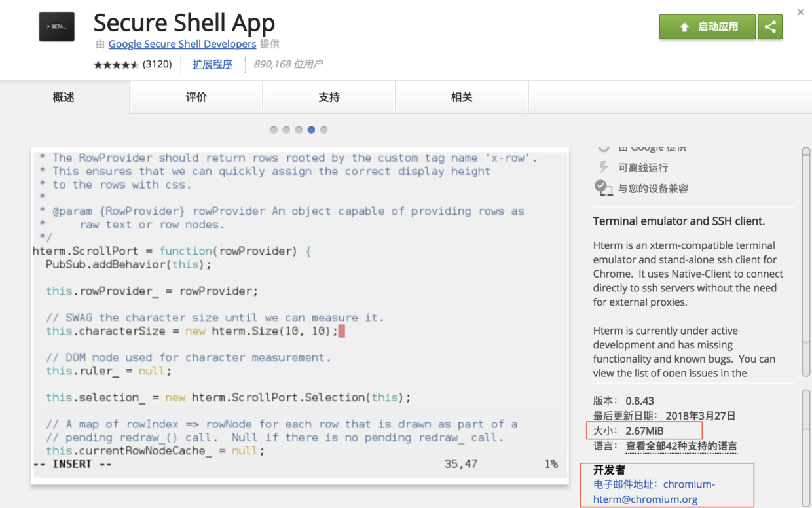Image resolution: width=812 pixels, height=508 pixels.
Task: Click the Secure Shell App beta icon
Action: click(56, 26)
